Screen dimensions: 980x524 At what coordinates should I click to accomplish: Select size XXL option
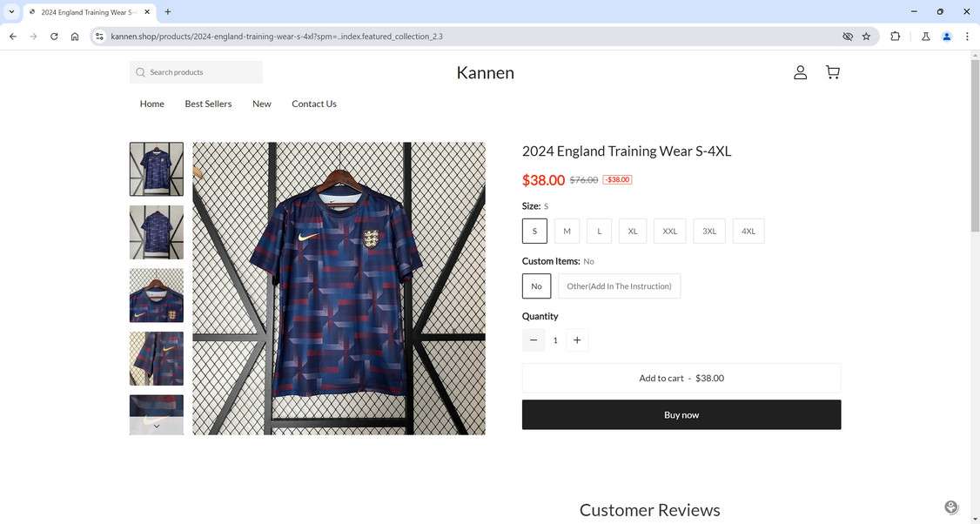pyautogui.click(x=669, y=231)
